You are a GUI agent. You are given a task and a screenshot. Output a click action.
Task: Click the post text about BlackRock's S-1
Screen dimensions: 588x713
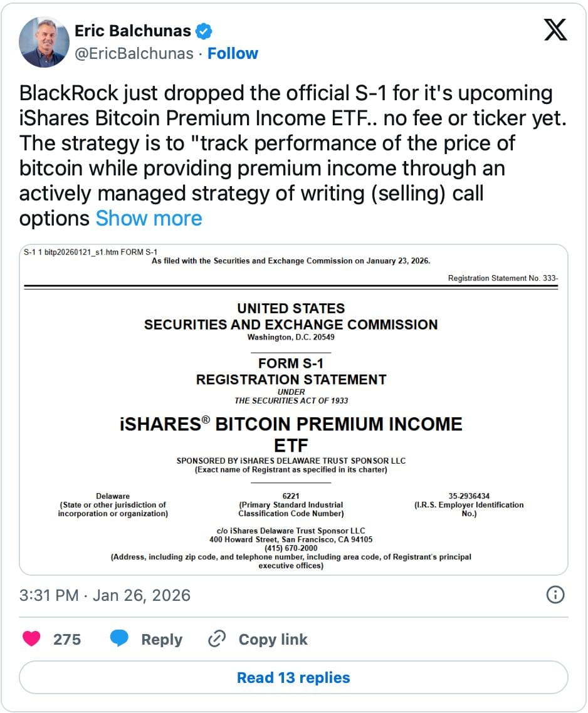coord(285,143)
